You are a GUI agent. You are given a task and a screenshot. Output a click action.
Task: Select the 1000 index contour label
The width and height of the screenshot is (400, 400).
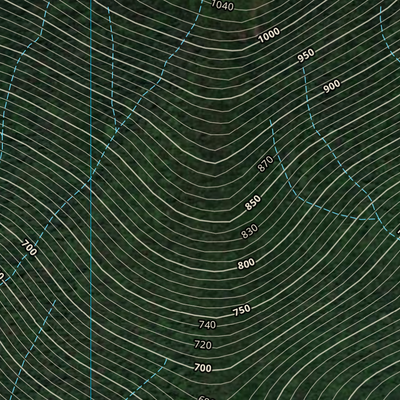click(269, 35)
